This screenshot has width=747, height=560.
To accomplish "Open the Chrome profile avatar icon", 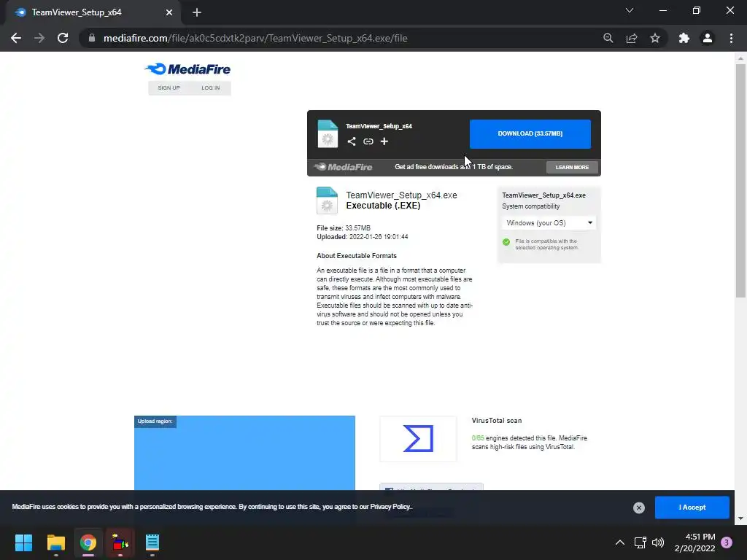I will [x=708, y=38].
